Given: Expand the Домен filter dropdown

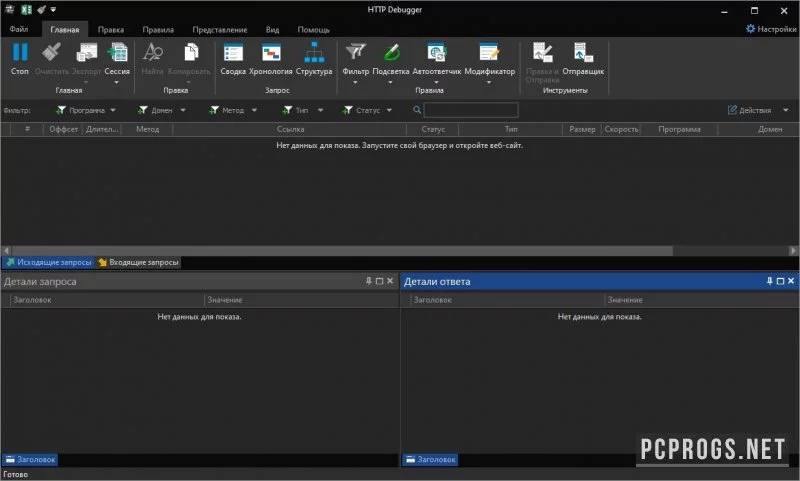Looking at the screenshot, I should point(183,110).
